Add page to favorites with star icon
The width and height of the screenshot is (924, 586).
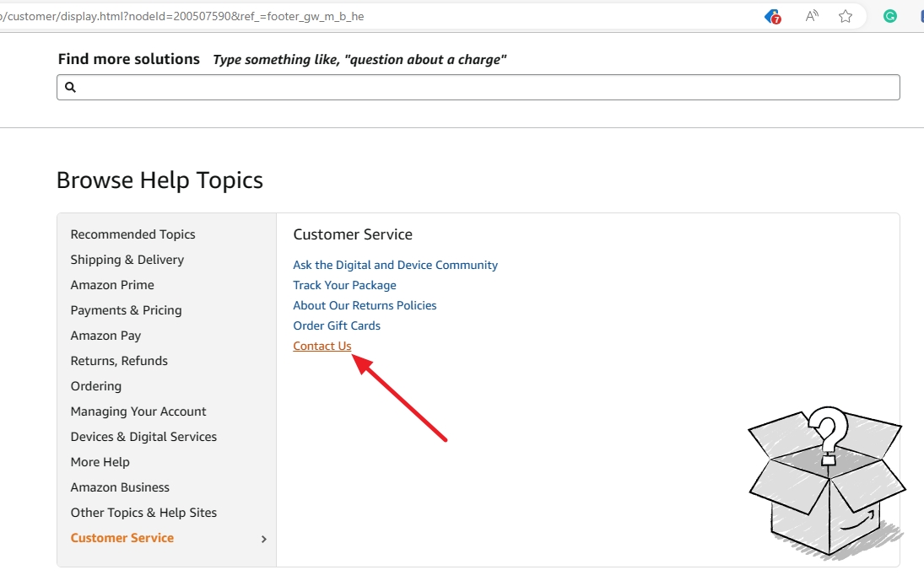pyautogui.click(x=846, y=16)
